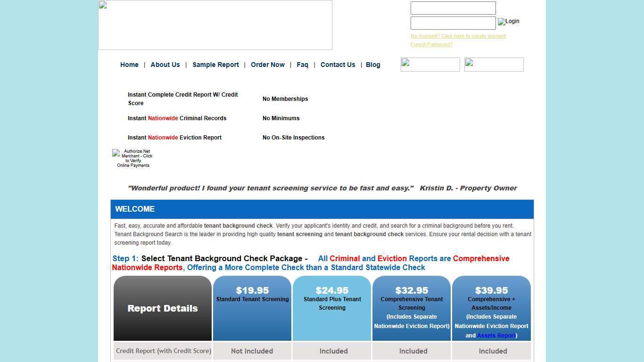The height and width of the screenshot is (362, 644).
Task: Open the Home menu item
Action: tap(129, 65)
